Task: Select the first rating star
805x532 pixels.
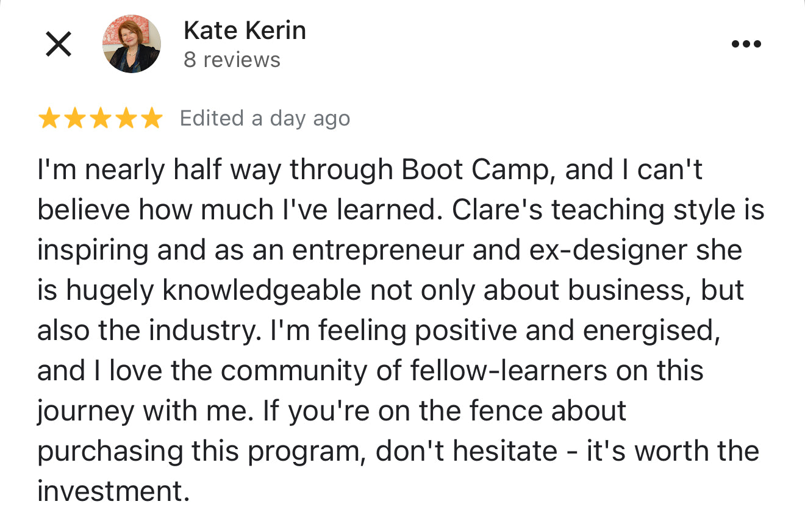Action: tap(49, 118)
